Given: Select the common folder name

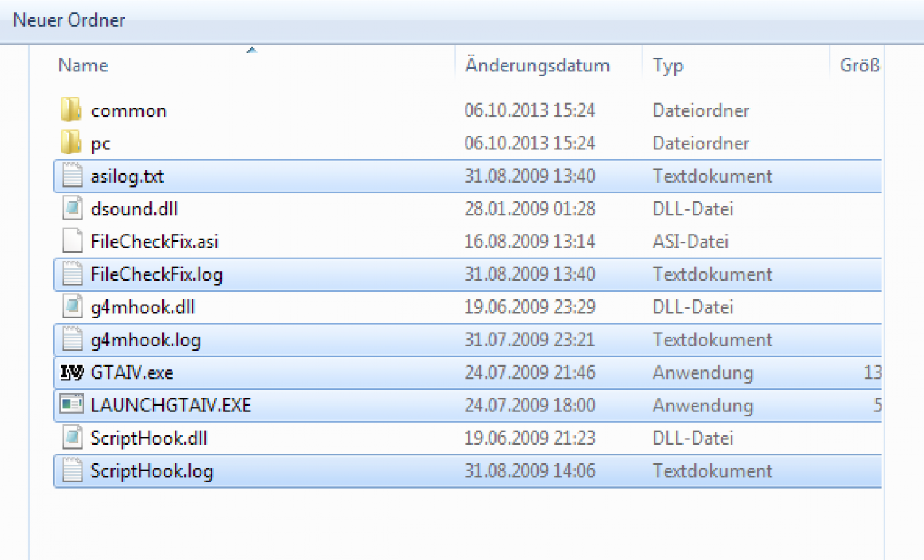Looking at the screenshot, I should tap(128, 110).
